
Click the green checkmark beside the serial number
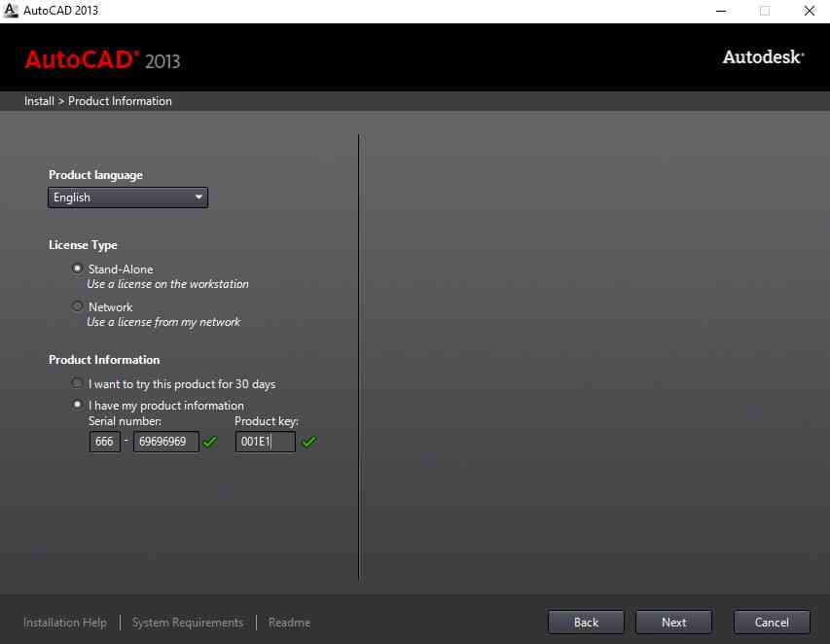coord(209,443)
